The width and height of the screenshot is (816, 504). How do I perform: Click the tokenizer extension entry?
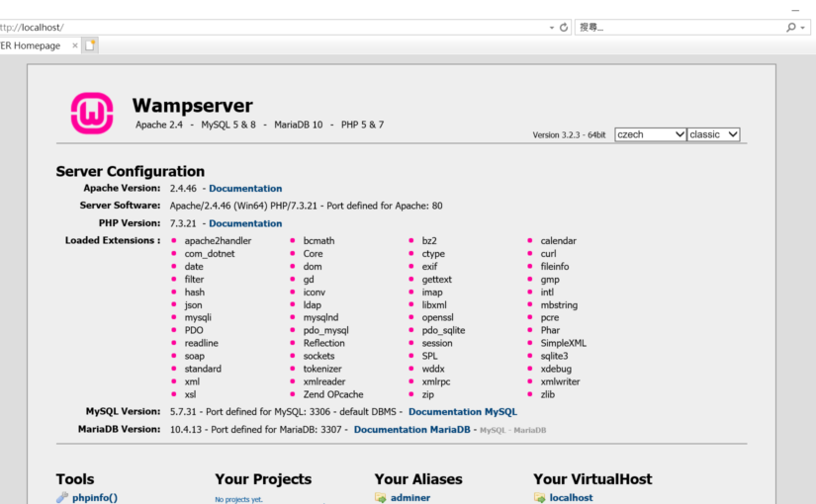(322, 369)
